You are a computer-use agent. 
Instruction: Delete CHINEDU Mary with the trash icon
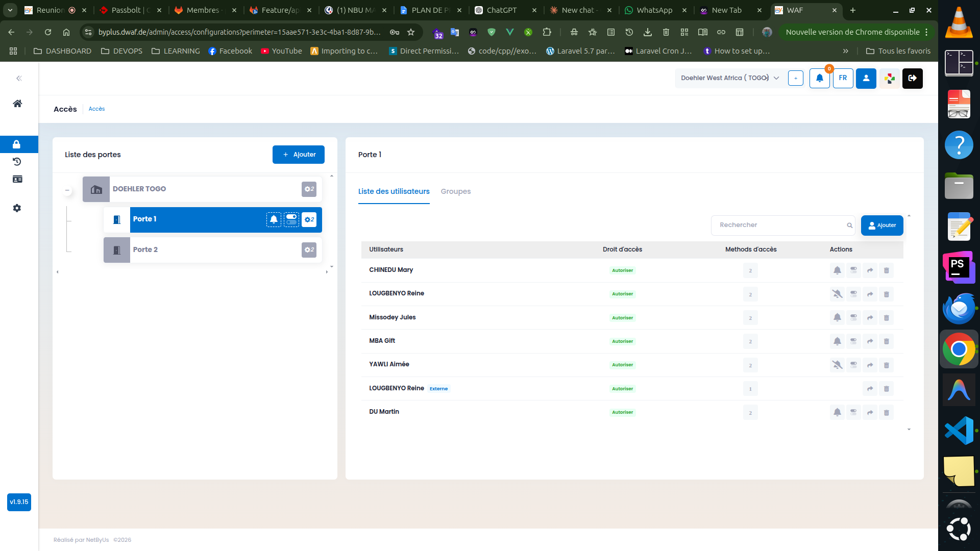click(886, 270)
